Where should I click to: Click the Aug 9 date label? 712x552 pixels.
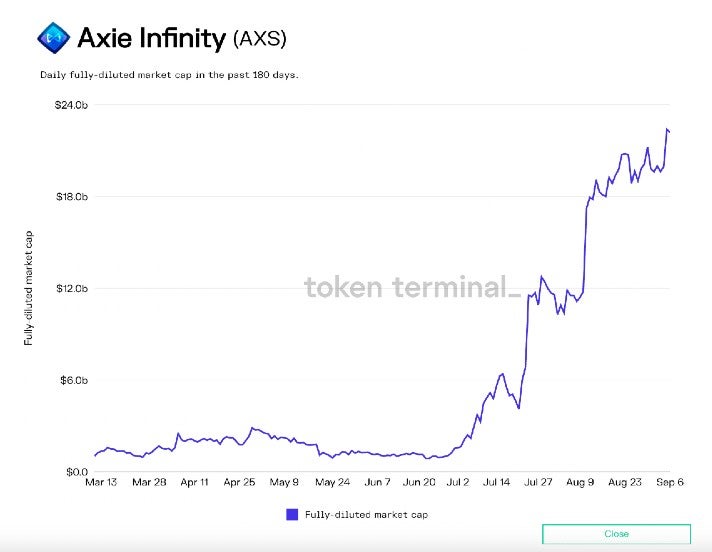tap(581, 482)
